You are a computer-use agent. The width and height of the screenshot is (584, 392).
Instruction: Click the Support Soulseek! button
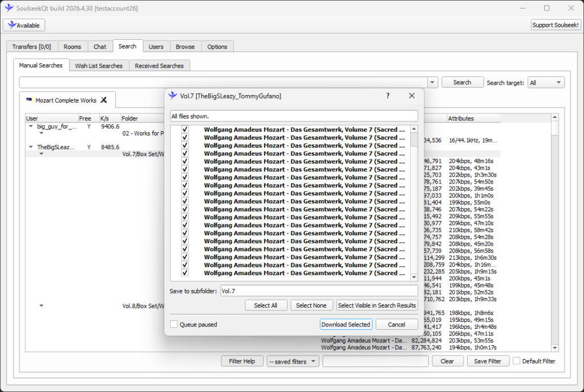click(x=555, y=25)
